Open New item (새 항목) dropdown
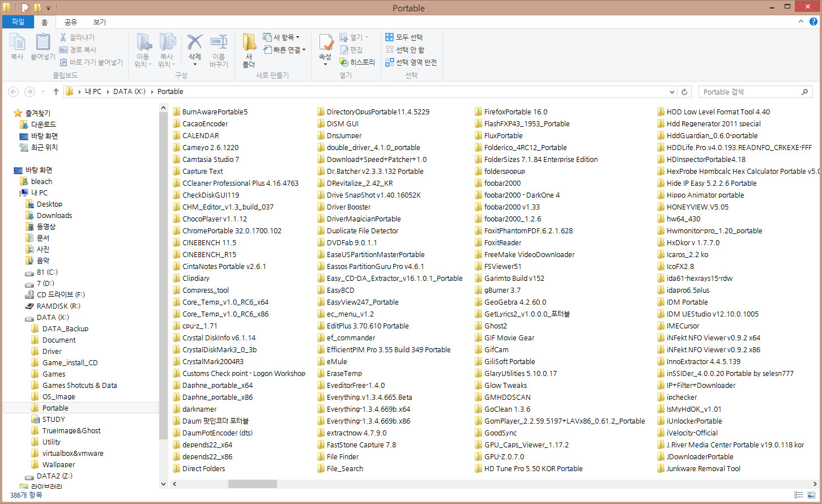The image size is (822, 504). [x=282, y=37]
